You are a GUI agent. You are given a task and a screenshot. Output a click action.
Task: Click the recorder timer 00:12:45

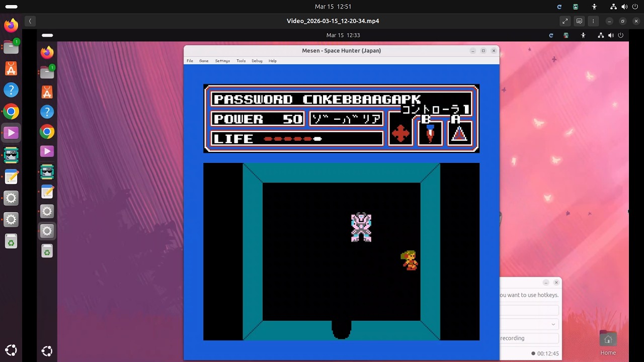(x=548, y=353)
